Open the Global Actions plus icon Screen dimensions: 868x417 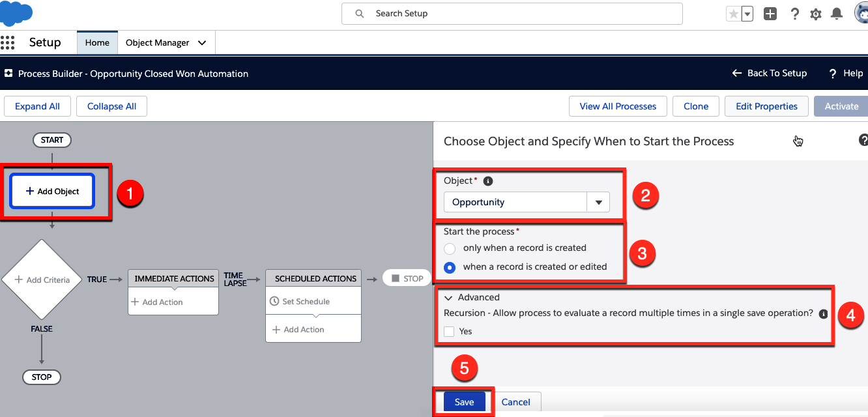[x=770, y=14]
